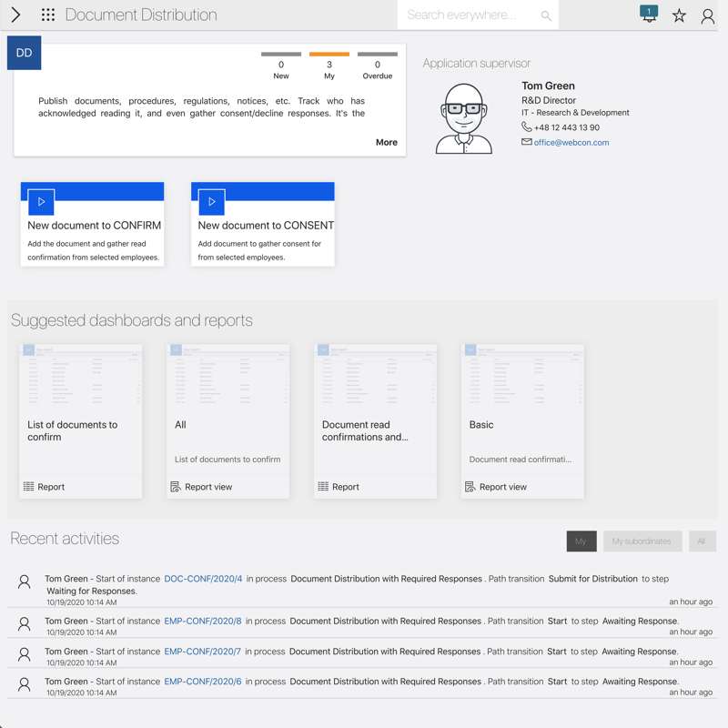728x728 pixels.
Task: Switch to My subordinates activities filter
Action: pos(642,541)
